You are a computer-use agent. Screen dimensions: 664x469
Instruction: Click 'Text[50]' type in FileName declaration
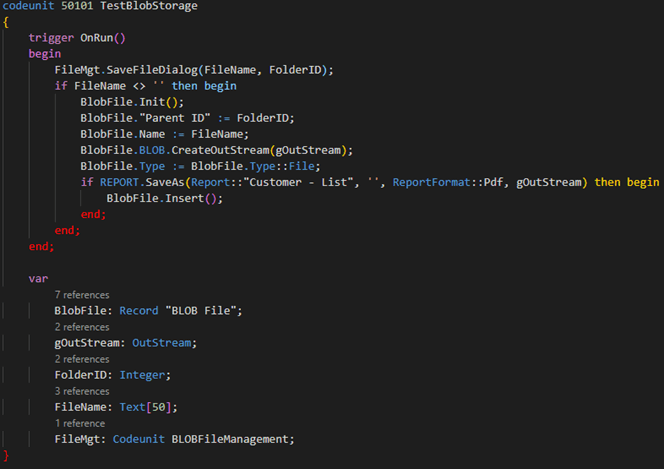145,407
